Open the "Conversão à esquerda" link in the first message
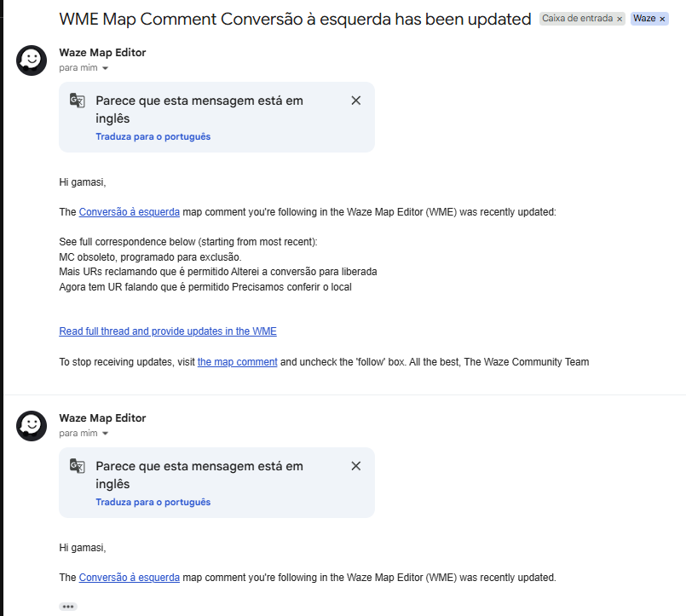 [x=129, y=212]
